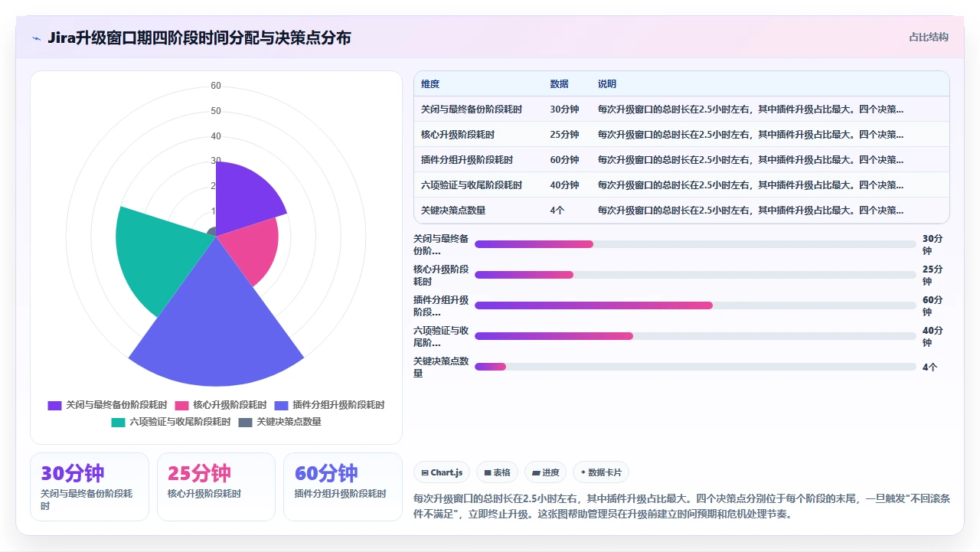The height and width of the screenshot is (552, 980).
Task: Toggle pink legend swatch 核心升级阶段耗时
Action: 181,405
